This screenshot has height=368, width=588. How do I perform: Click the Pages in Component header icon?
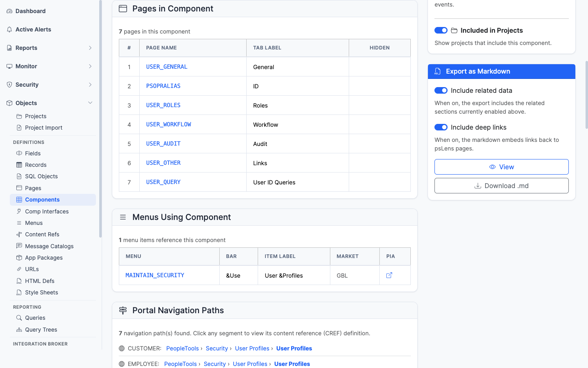click(123, 9)
